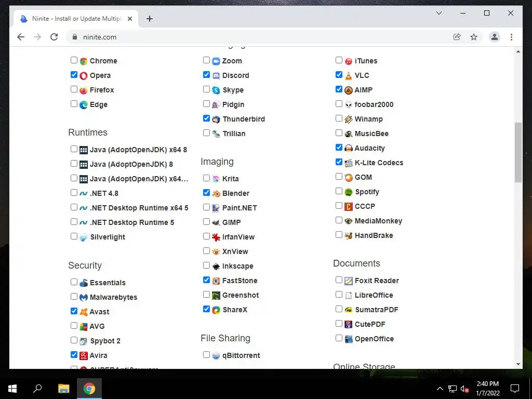532x399 pixels.
Task: Click the ShareX icon
Action: click(x=216, y=310)
